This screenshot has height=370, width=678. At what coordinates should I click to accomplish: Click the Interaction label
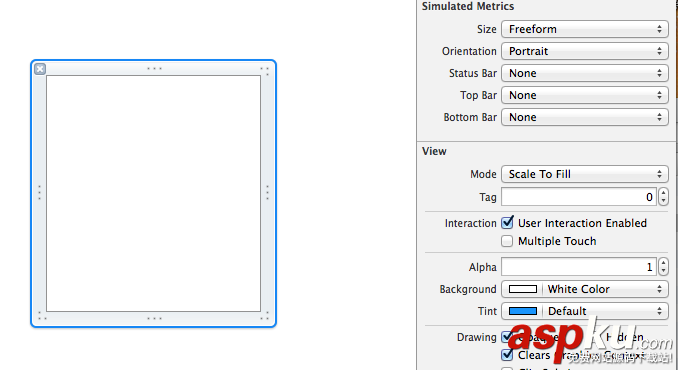point(470,223)
